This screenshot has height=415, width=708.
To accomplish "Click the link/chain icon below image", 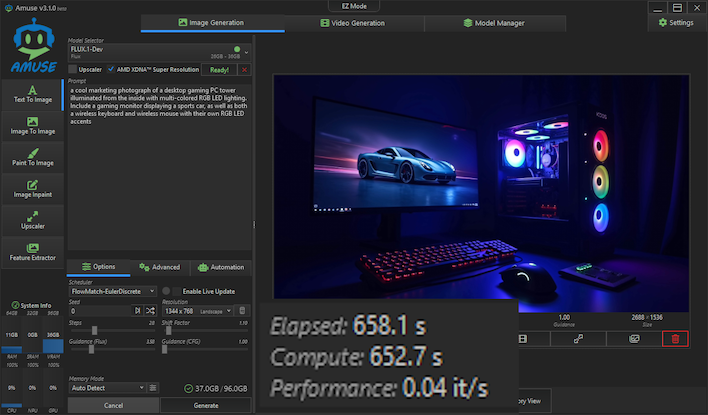I will point(578,339).
